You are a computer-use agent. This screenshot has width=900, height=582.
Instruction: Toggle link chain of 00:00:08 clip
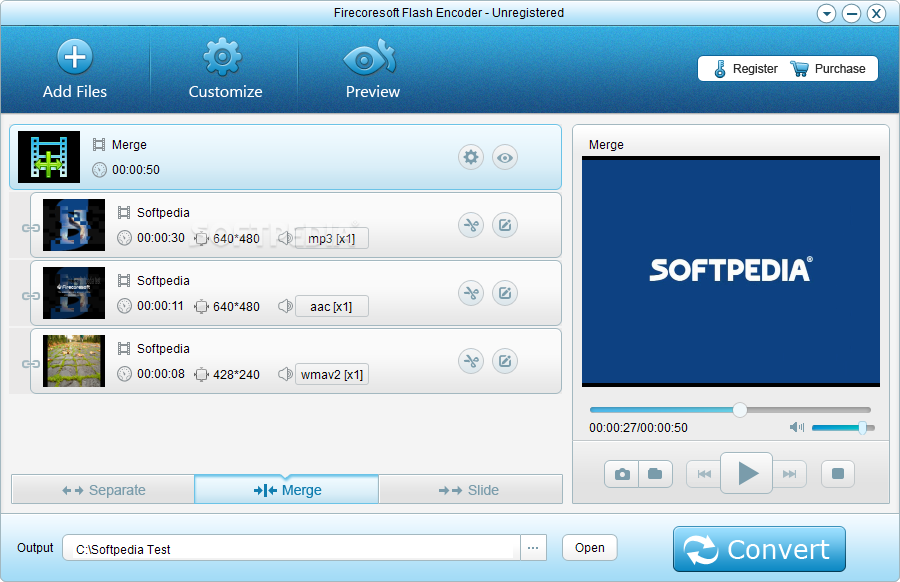point(30,364)
